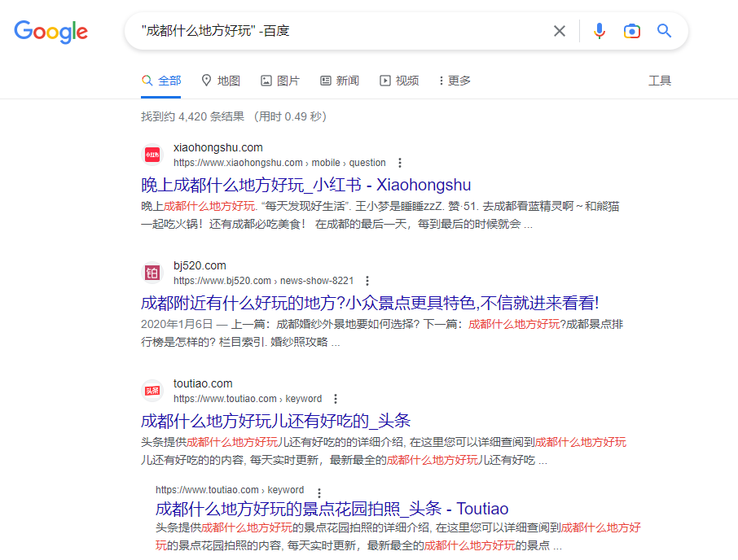Viewport: 738px width, 560px height.
Task: Open options menu for bj520.com result
Action: point(367,281)
